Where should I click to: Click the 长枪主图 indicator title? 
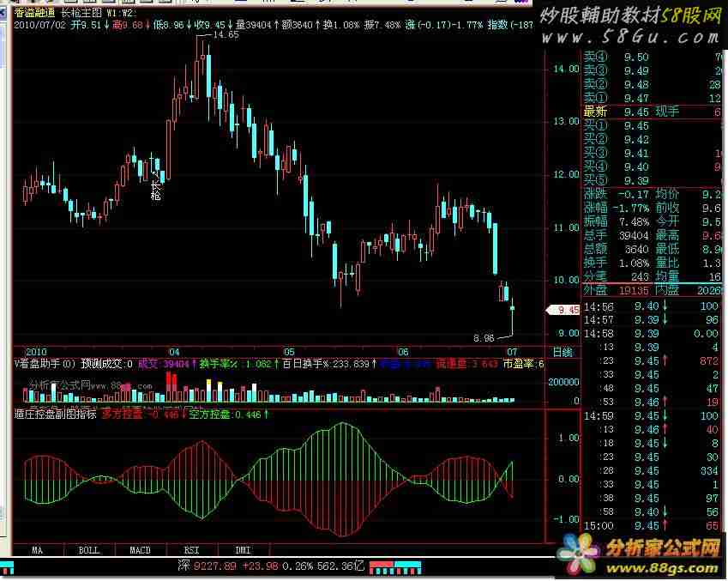[81, 13]
